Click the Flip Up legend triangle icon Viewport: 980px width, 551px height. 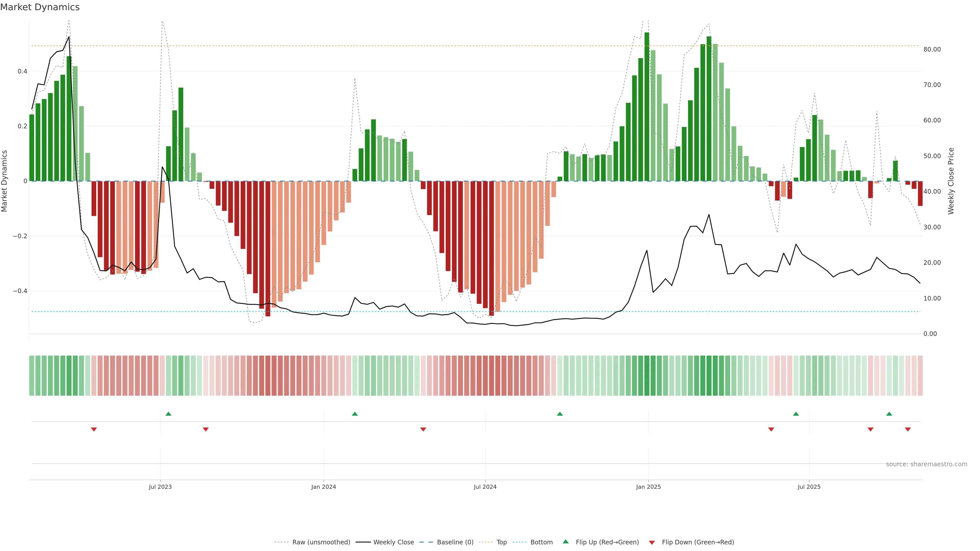(565, 542)
